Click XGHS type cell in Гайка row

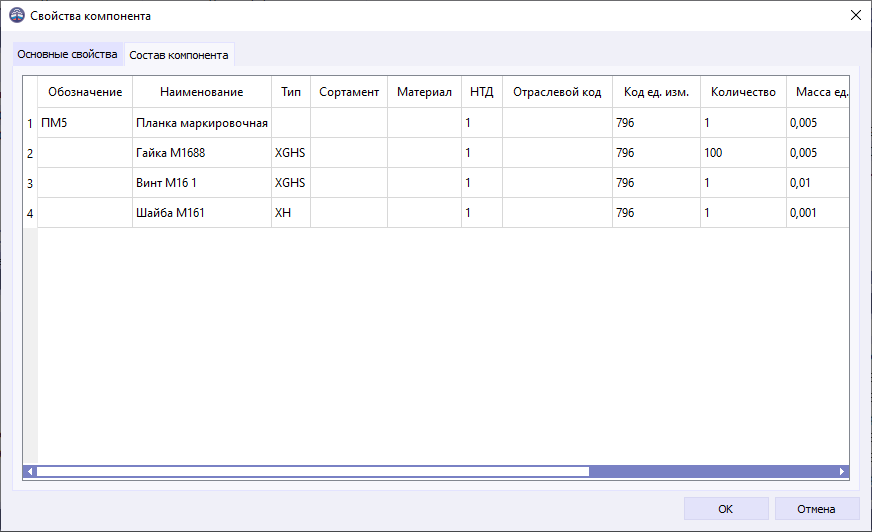tap(291, 153)
